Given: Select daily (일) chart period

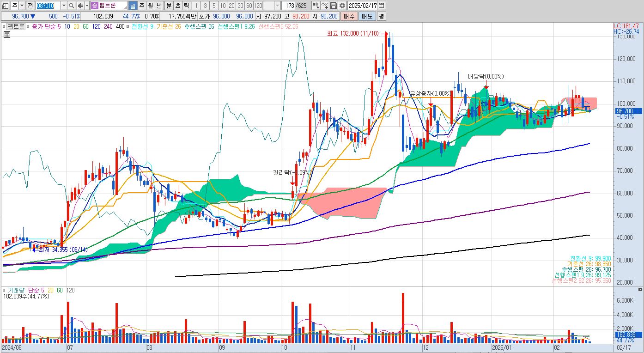Looking at the screenshot, I should pos(133,6).
